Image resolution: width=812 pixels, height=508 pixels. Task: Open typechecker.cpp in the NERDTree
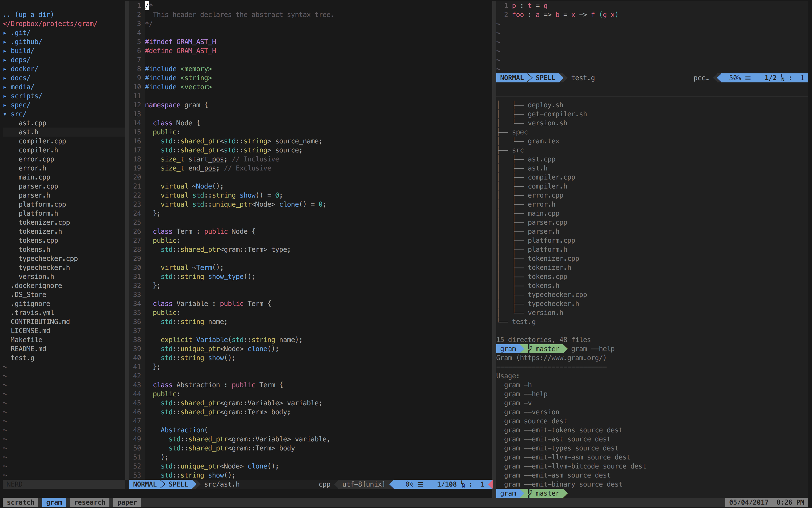pyautogui.click(x=48, y=259)
